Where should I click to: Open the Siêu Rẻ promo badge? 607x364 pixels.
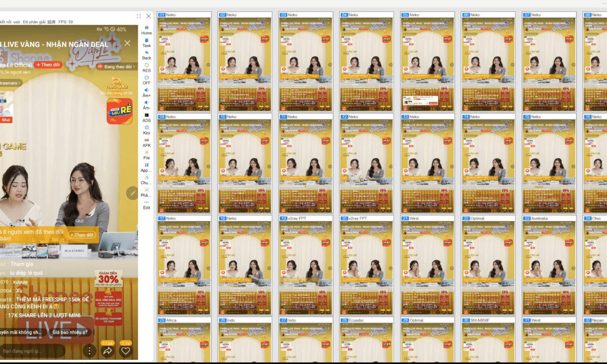[119, 111]
